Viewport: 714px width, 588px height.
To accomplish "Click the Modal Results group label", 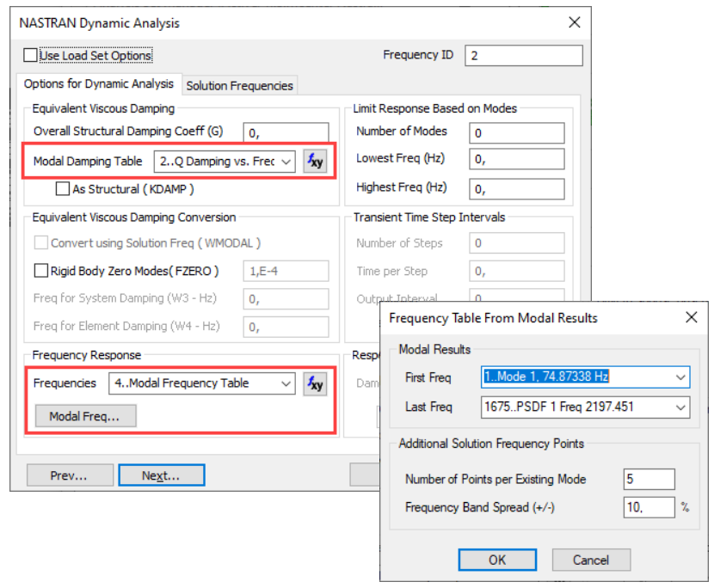I will pyautogui.click(x=435, y=349).
